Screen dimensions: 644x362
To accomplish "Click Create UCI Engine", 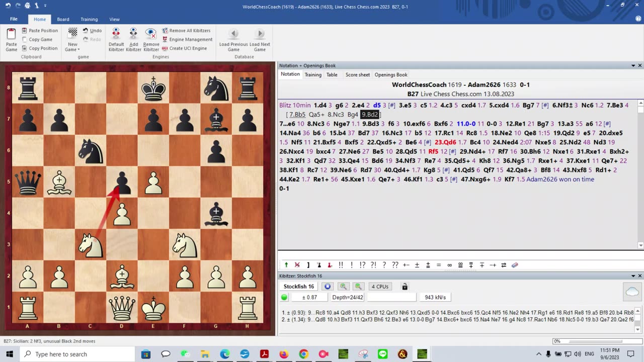I will (x=184, y=49).
